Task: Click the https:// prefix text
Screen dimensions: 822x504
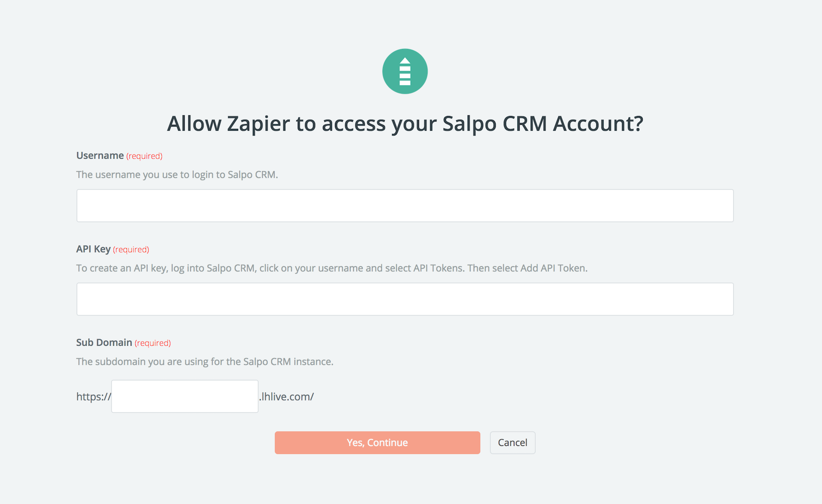Action: click(93, 397)
